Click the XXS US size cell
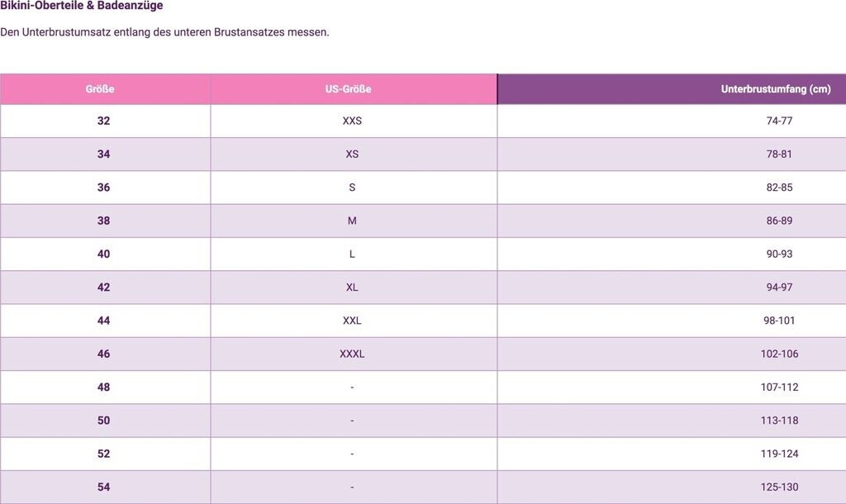 352,121
